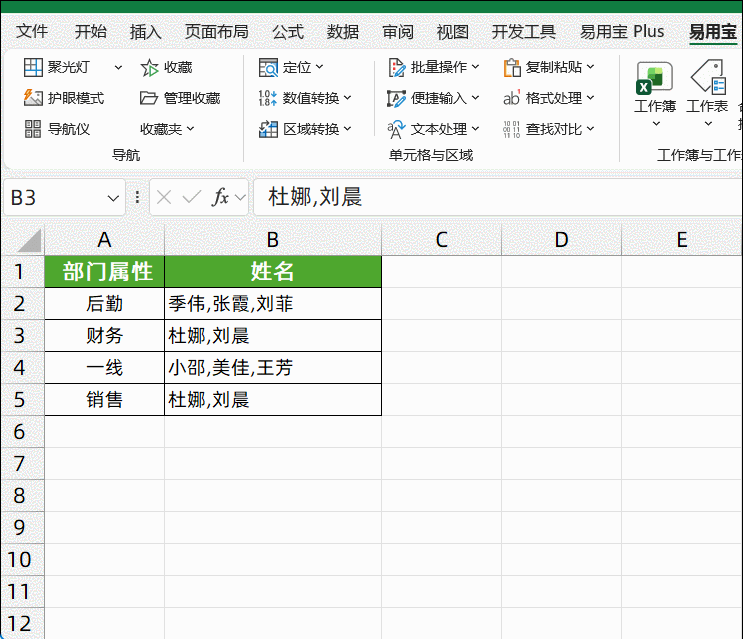Expand the 工作簿 dropdown chevron
743x639 pixels.
656,124
